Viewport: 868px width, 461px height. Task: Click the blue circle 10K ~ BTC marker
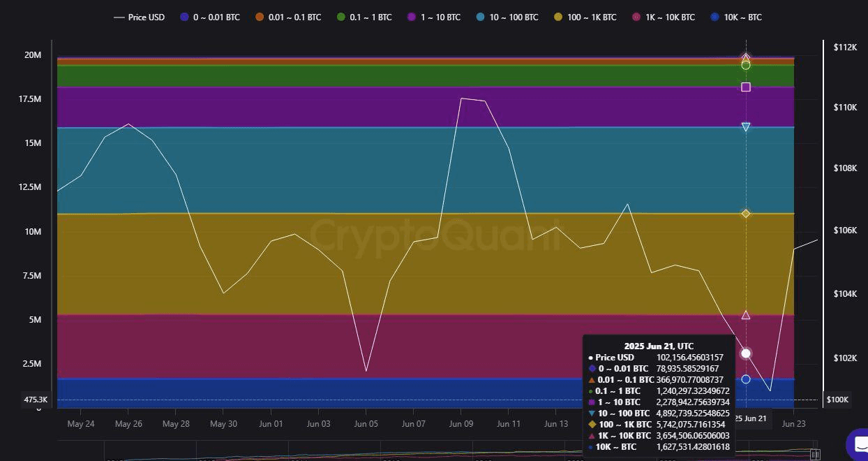[x=746, y=379]
